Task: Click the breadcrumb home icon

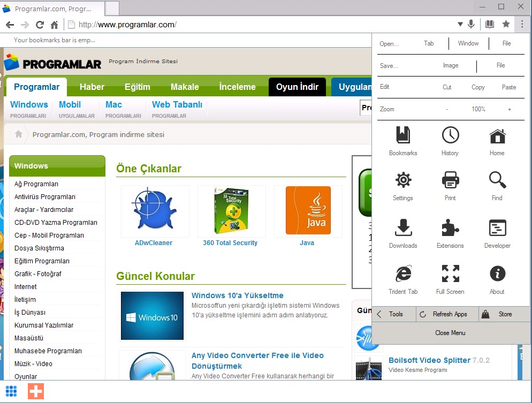Action: click(x=19, y=134)
